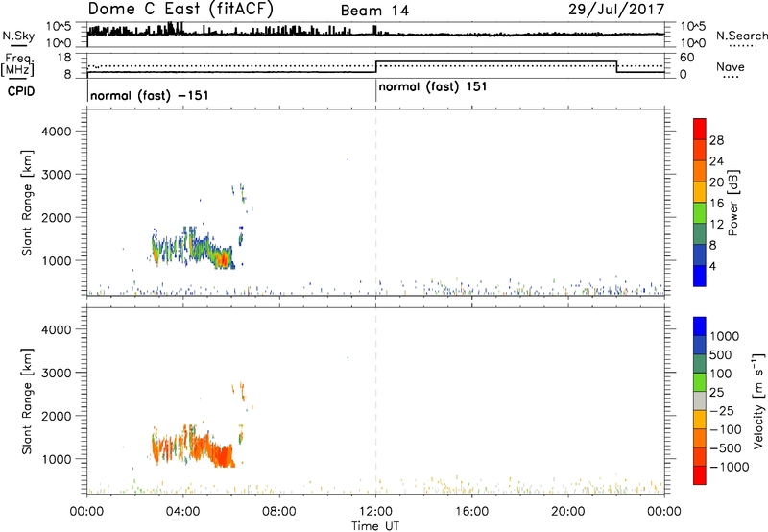This screenshot has width=768, height=532.
Task: Click the '12:00' time axis tick label
Action: click(x=375, y=512)
